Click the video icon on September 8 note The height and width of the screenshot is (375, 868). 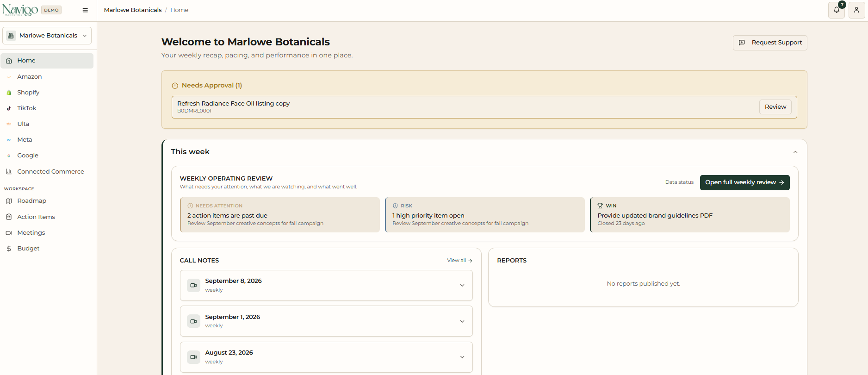click(x=193, y=285)
